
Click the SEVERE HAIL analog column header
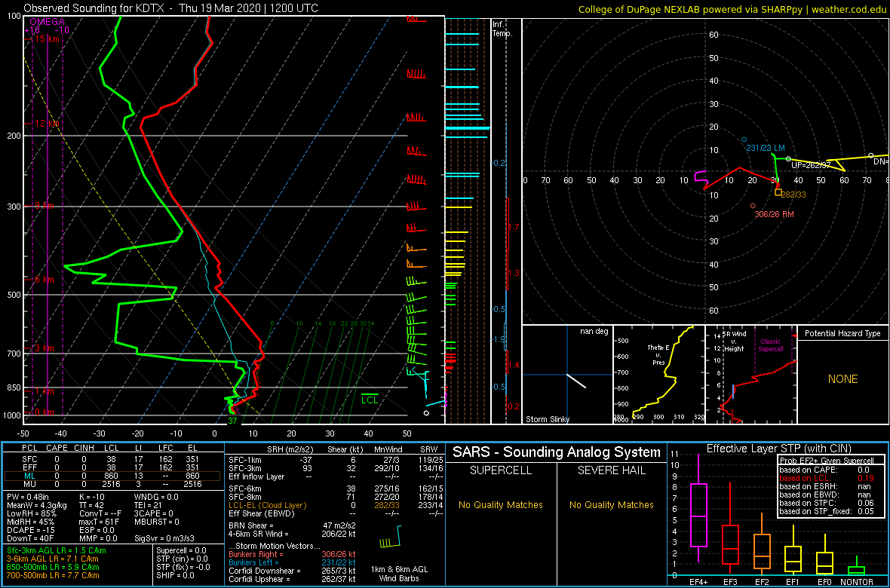coord(612,470)
